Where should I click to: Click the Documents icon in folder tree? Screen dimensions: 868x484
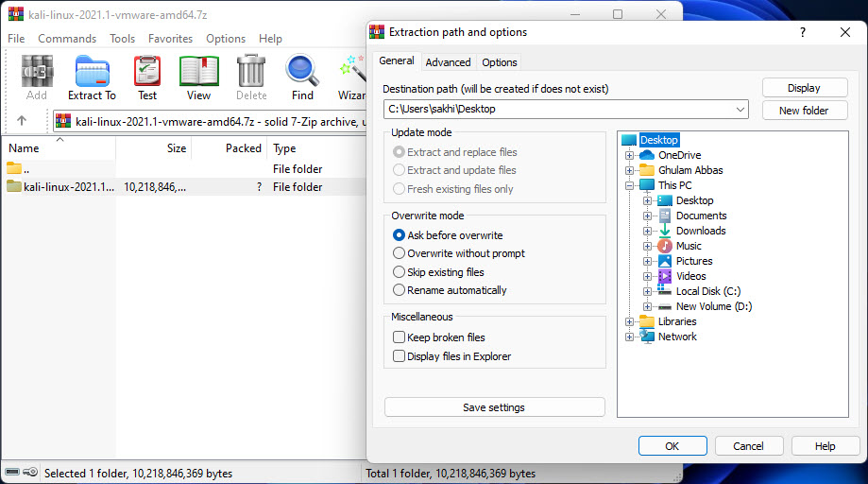tap(665, 216)
